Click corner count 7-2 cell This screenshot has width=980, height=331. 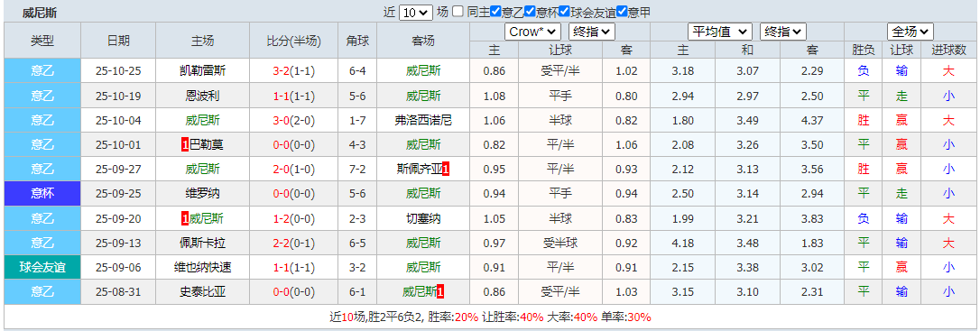pos(357,170)
